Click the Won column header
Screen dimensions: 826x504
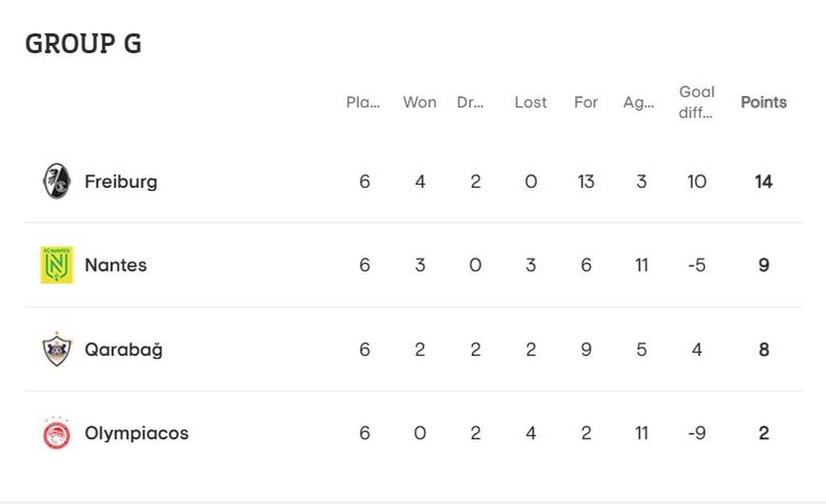click(419, 102)
